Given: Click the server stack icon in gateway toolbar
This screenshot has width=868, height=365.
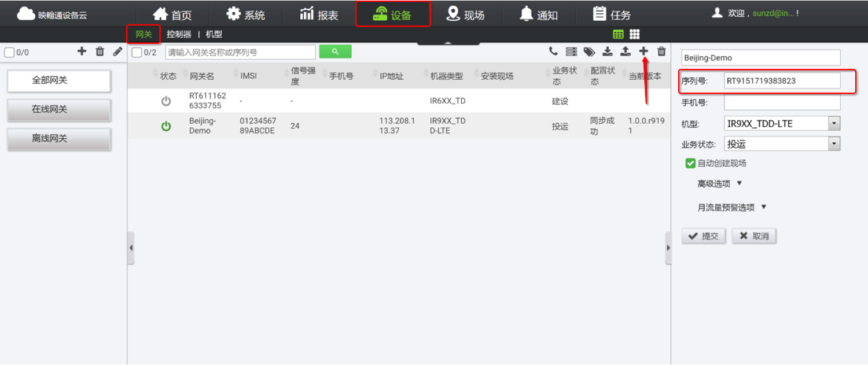Looking at the screenshot, I should [x=571, y=52].
